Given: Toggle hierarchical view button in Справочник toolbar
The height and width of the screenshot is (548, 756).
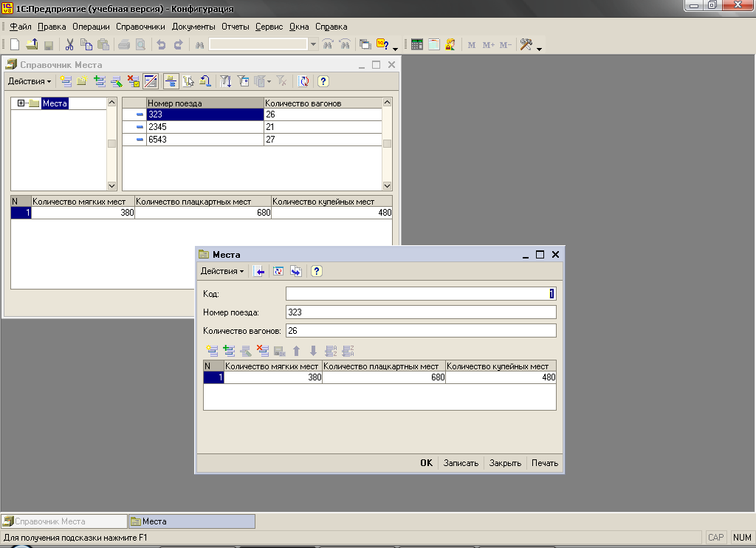Looking at the screenshot, I should [x=171, y=81].
